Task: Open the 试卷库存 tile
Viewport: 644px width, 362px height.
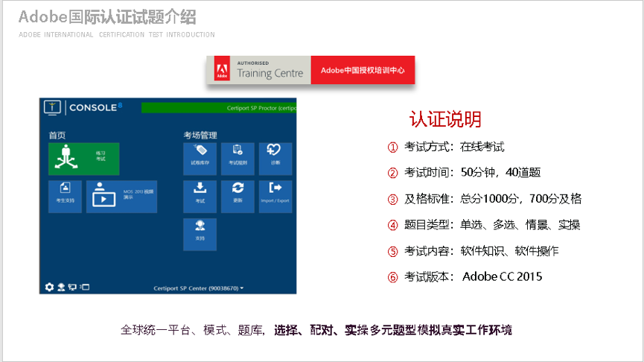Action: pyautogui.click(x=200, y=159)
